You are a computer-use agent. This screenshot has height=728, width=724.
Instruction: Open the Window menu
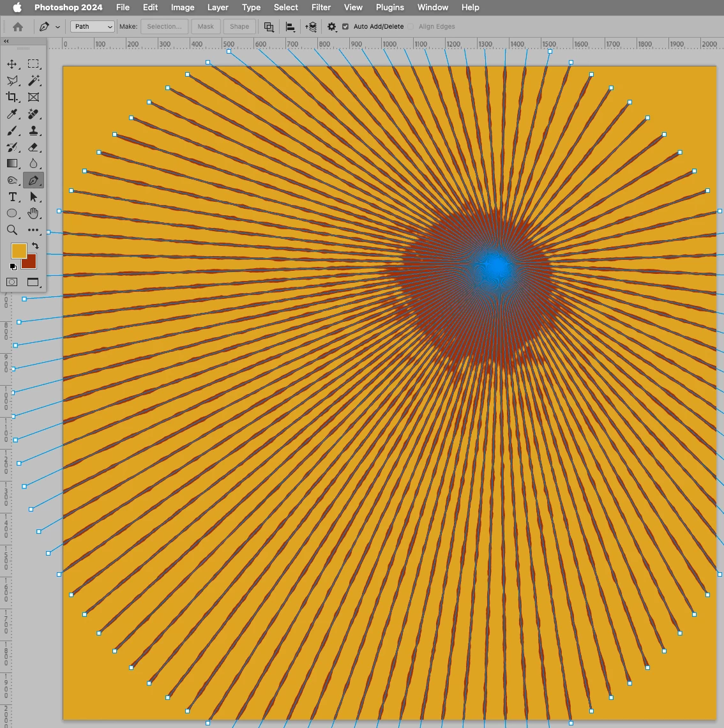432,7
